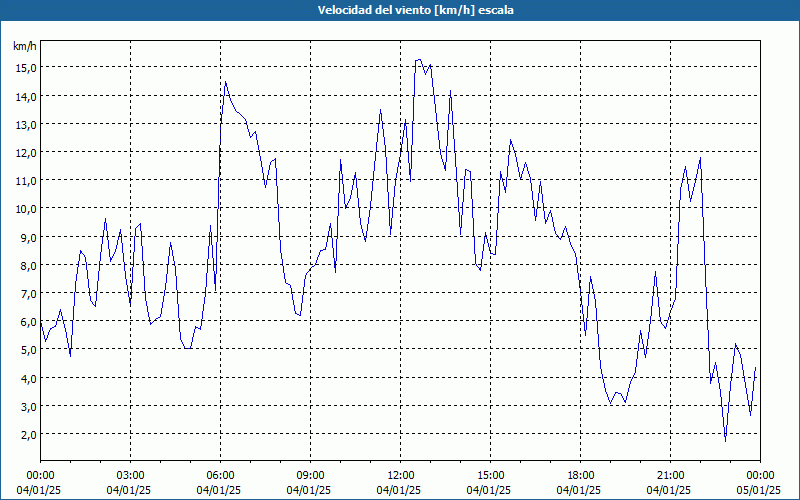Image resolution: width=800 pixels, height=500 pixels.
Task: Click the '12:00' time axis label
Action: click(x=401, y=476)
